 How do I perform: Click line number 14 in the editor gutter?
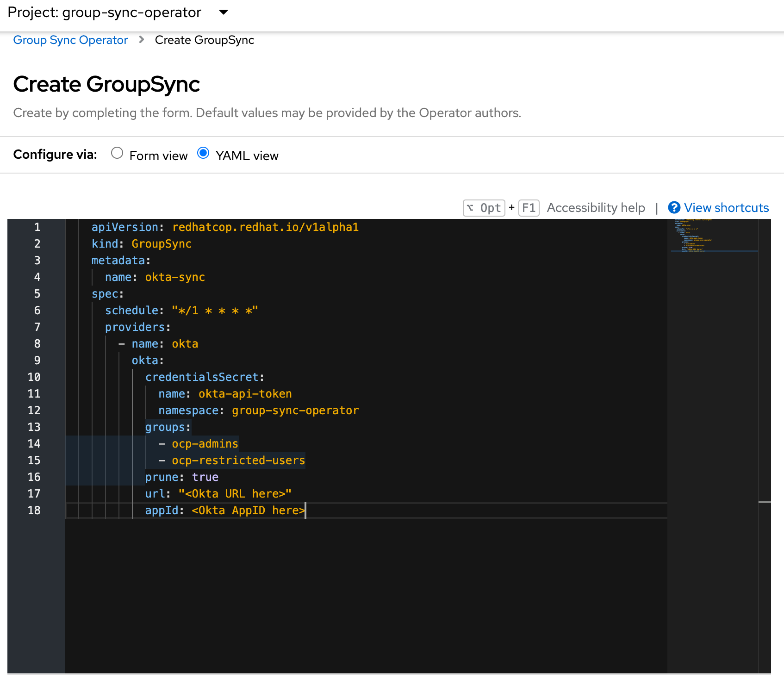coord(34,443)
